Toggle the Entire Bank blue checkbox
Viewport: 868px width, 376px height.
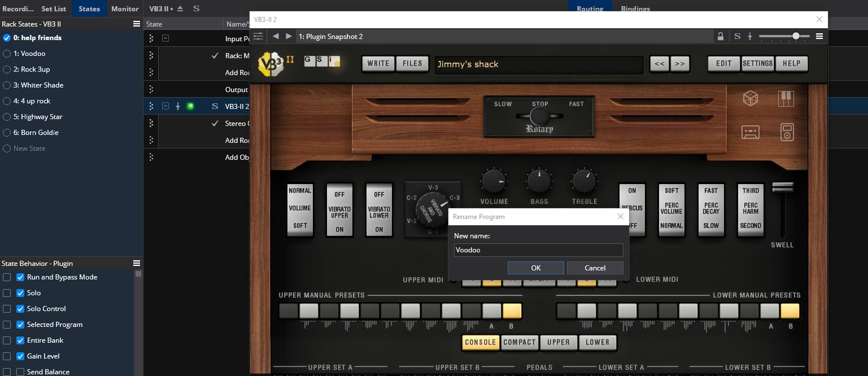pos(20,340)
